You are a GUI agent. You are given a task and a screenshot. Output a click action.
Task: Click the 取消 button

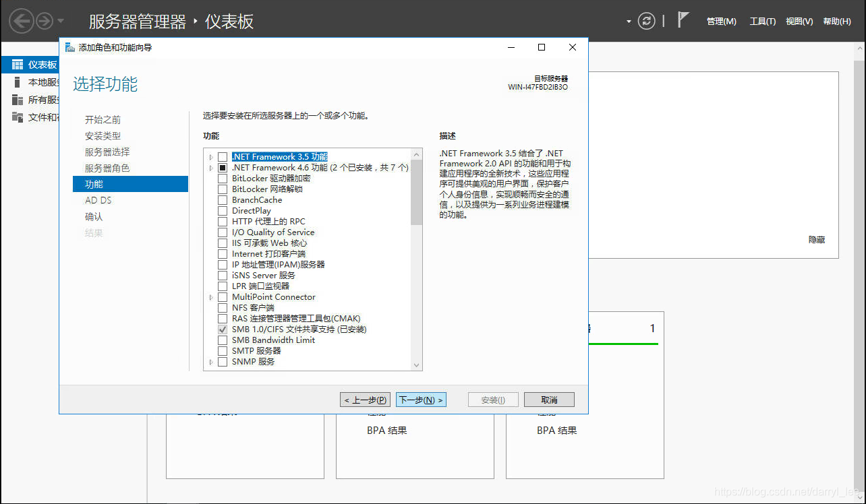549,400
